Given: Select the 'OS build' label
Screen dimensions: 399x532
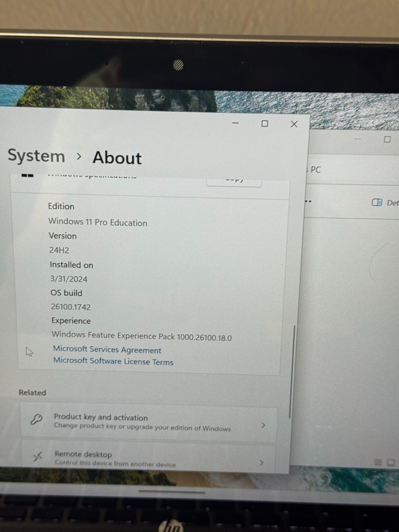Looking at the screenshot, I should click(x=66, y=293).
